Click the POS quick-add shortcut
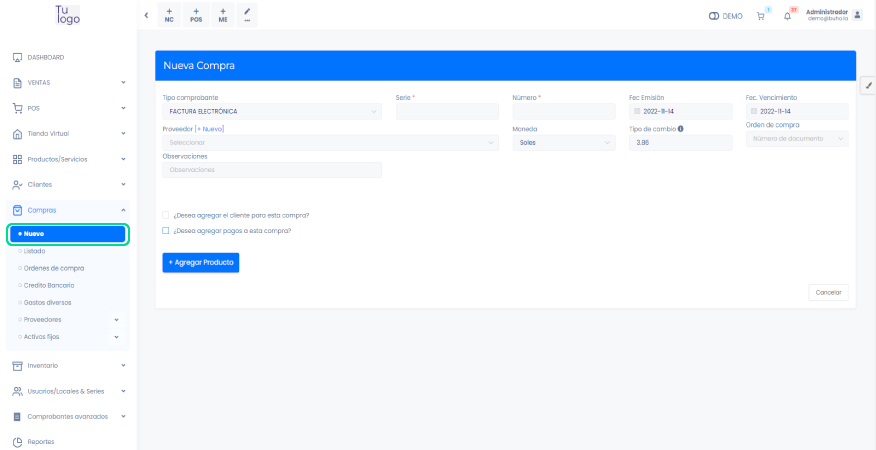This screenshot has width=876, height=450. coord(196,15)
